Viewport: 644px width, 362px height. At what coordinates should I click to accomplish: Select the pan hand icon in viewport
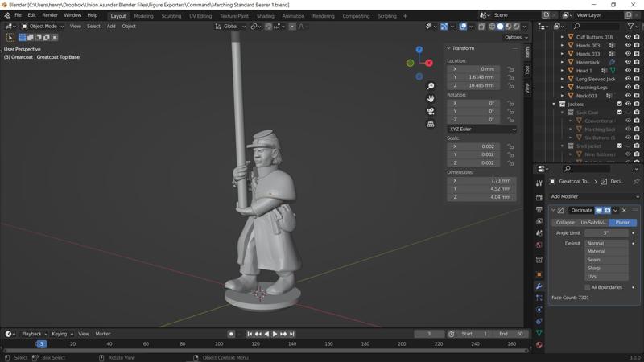(x=431, y=98)
